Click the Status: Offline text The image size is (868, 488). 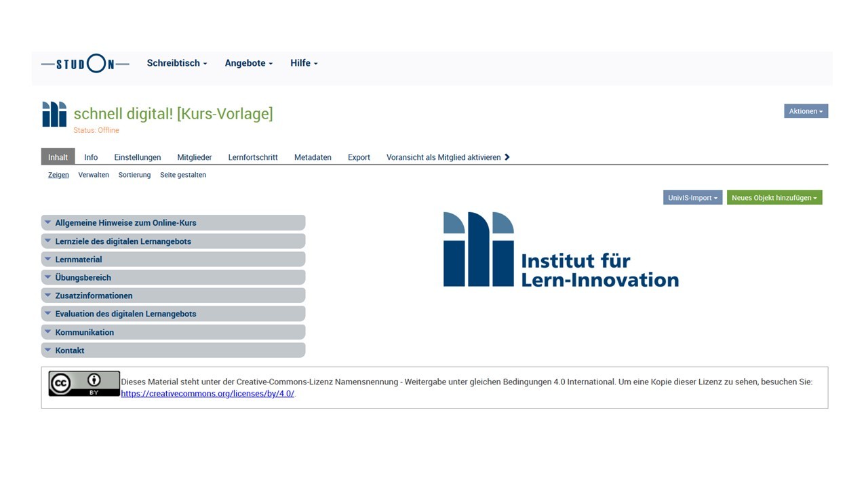click(x=96, y=130)
